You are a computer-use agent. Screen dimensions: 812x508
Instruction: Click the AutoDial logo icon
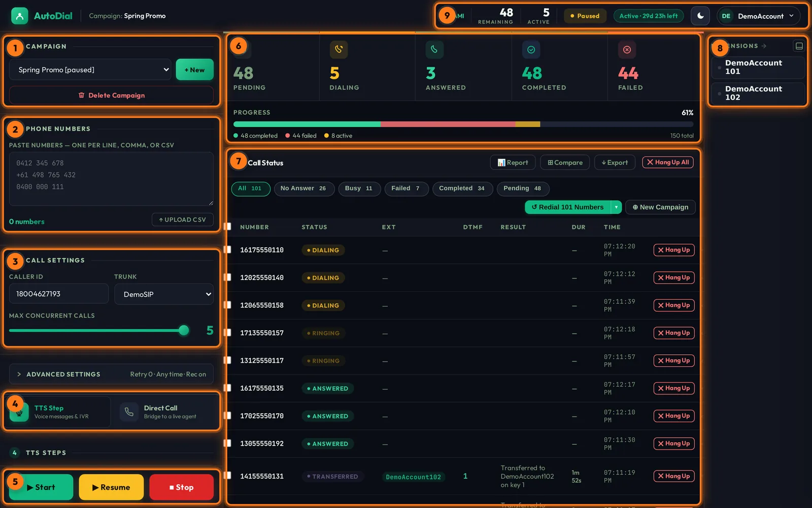(x=19, y=16)
